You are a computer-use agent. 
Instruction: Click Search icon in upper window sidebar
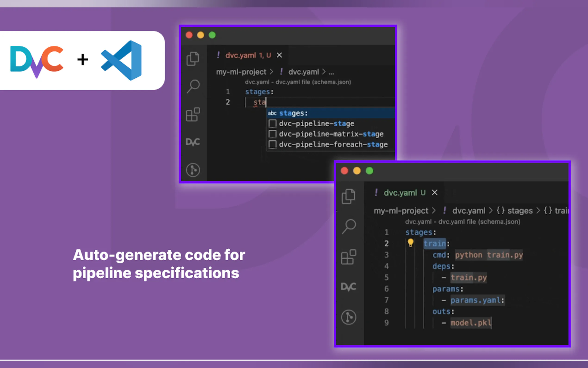point(193,86)
